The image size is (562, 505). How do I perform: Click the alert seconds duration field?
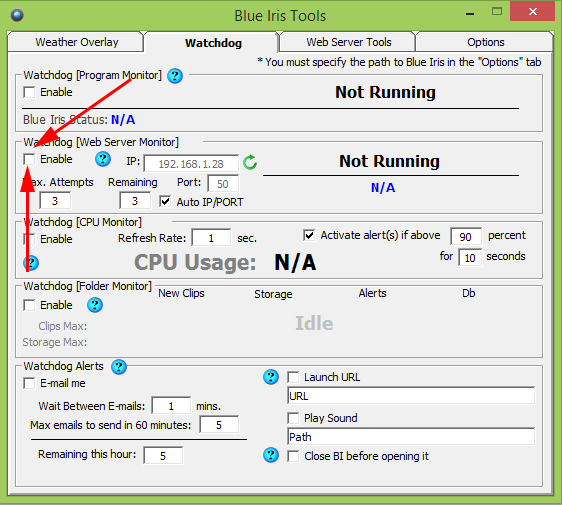pos(470,258)
